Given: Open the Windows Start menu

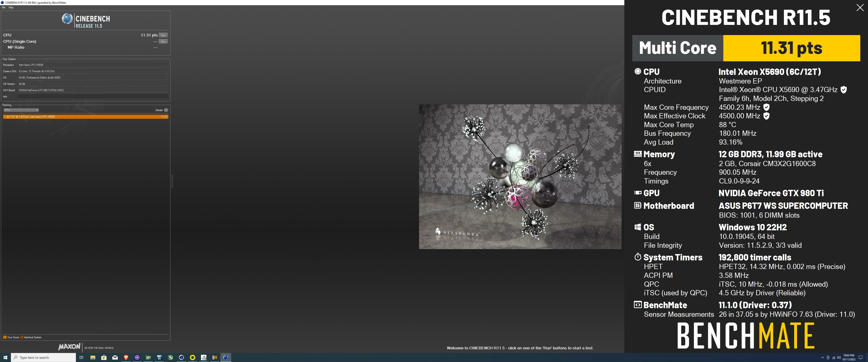Looking at the screenshot, I should click(5, 358).
